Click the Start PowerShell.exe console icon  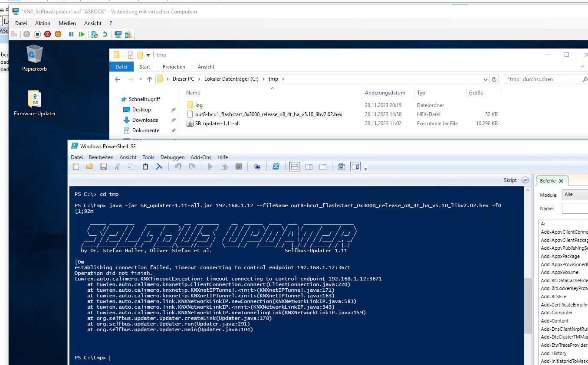pos(276,166)
